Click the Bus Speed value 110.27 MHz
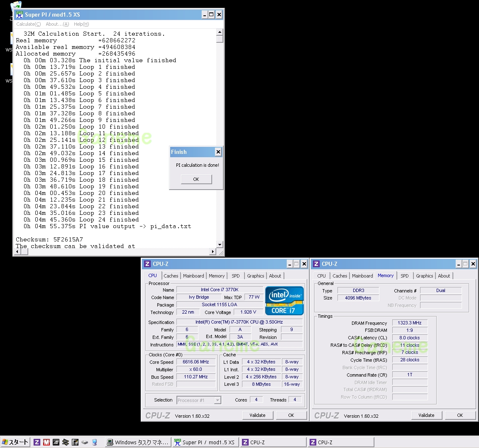The width and height of the screenshot is (479, 448). coord(196,377)
